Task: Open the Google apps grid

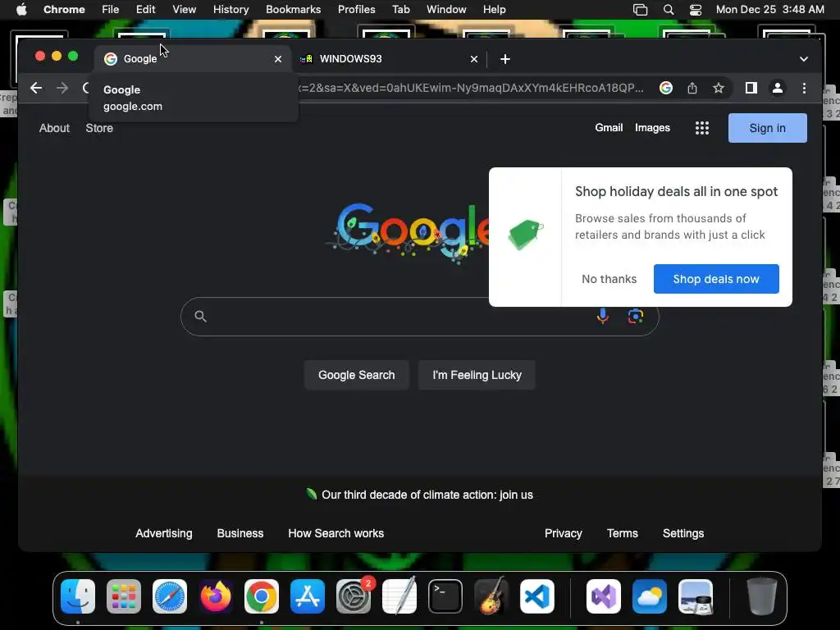Action: tap(702, 128)
